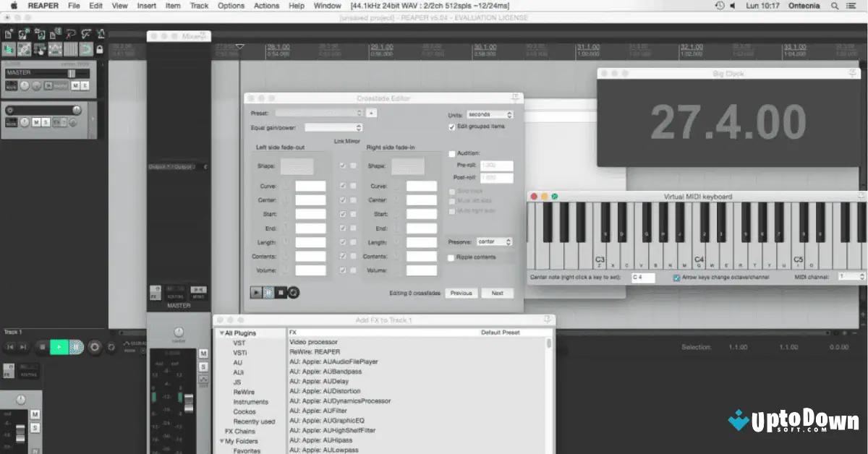Collapse the My Folders group in Add FX
The image size is (868, 454).
point(223,440)
